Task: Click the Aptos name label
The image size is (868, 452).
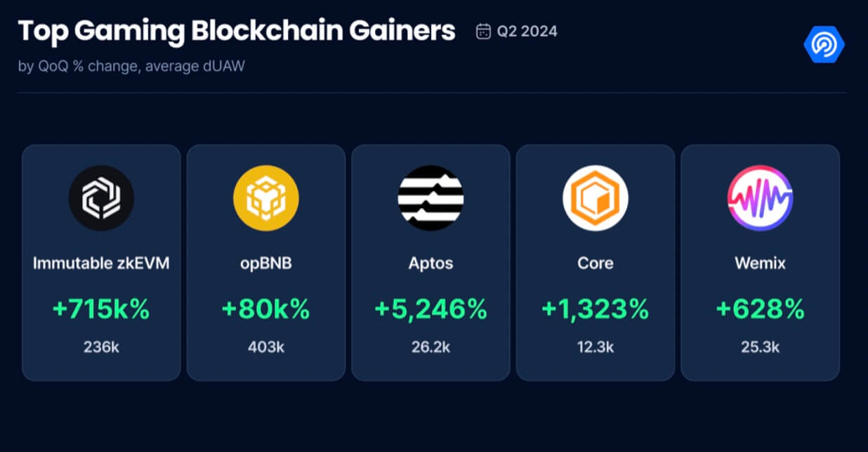Action: (x=430, y=264)
